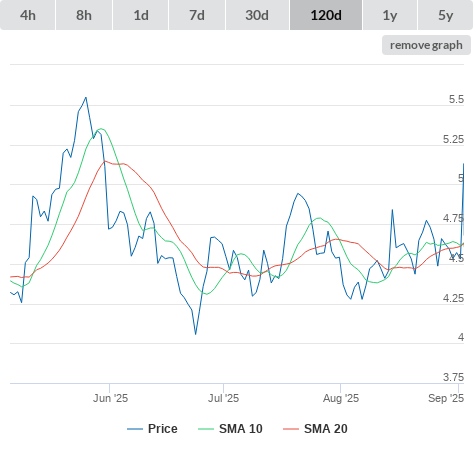Click the Jul '25 axis label
The image size is (474, 455).
coord(223,398)
